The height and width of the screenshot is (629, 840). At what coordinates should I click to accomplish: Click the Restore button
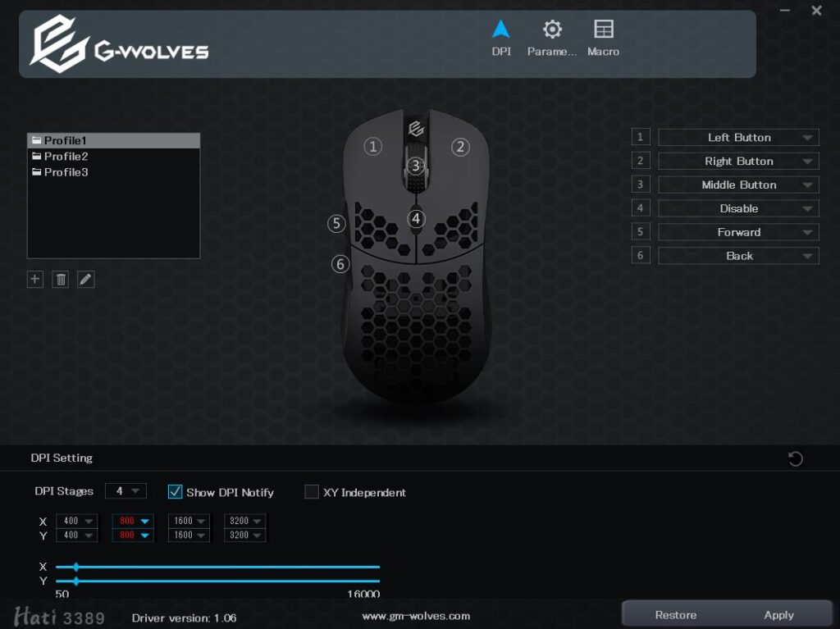pos(676,615)
